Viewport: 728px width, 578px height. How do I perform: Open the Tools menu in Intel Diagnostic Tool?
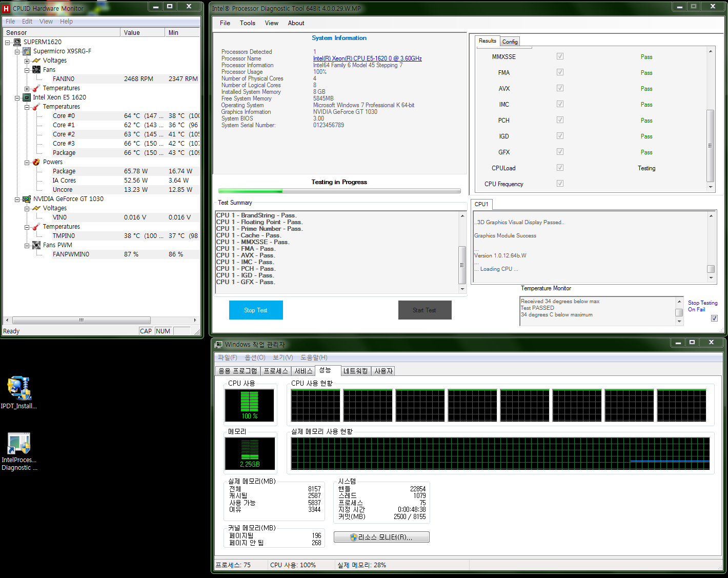point(247,23)
